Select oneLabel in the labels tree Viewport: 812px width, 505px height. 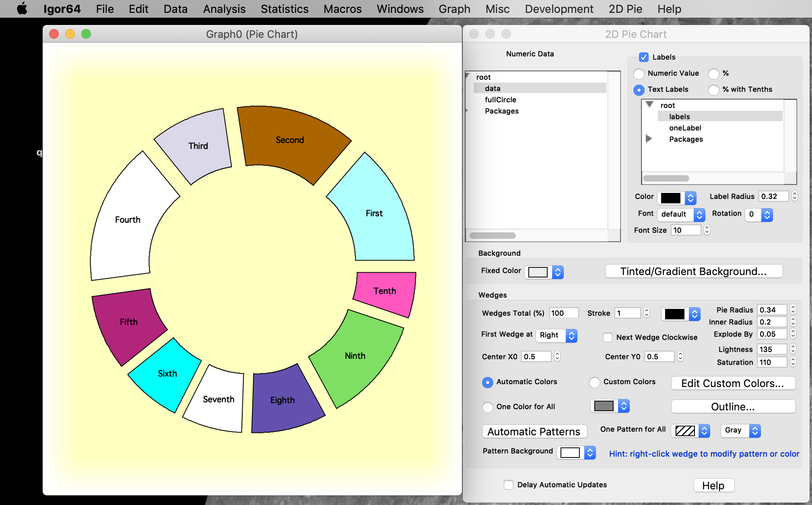(685, 128)
